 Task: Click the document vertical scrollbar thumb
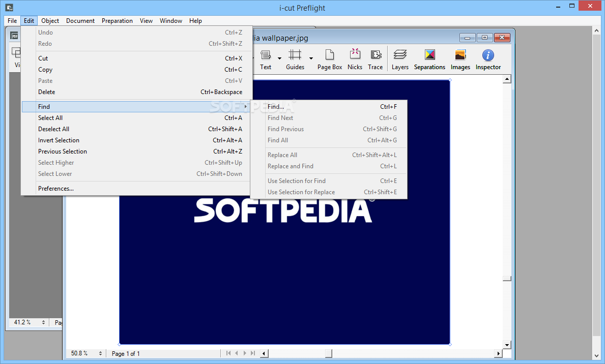[x=507, y=279]
